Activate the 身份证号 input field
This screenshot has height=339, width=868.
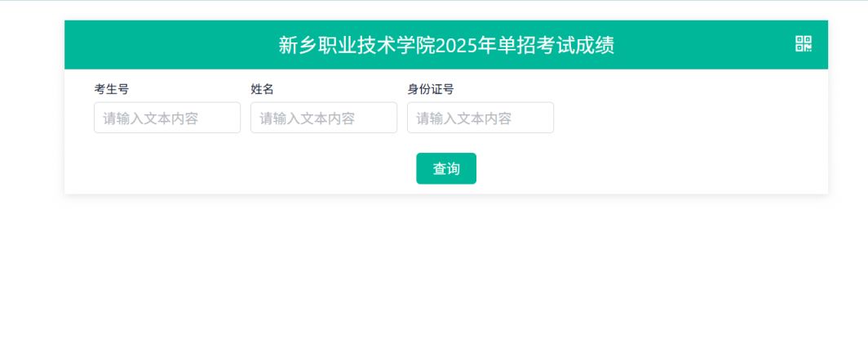tap(480, 118)
